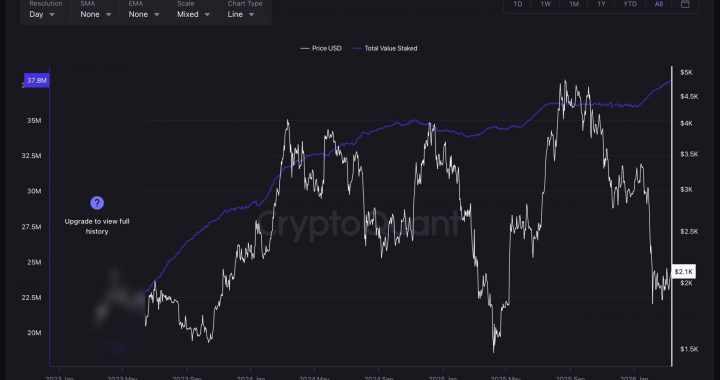
Task: Click the question mark upgrade icon
Action: coord(97,203)
